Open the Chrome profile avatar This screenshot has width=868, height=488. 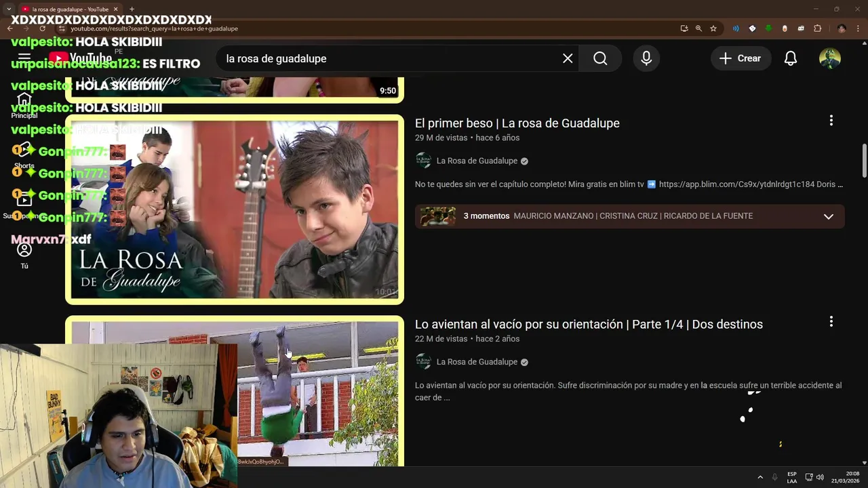click(x=842, y=28)
